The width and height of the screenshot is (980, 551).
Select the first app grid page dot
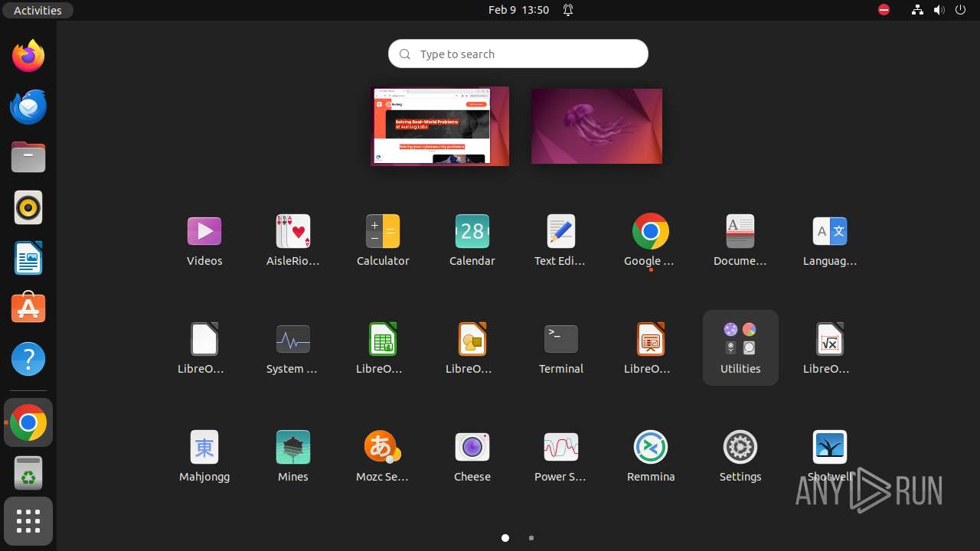pos(505,538)
